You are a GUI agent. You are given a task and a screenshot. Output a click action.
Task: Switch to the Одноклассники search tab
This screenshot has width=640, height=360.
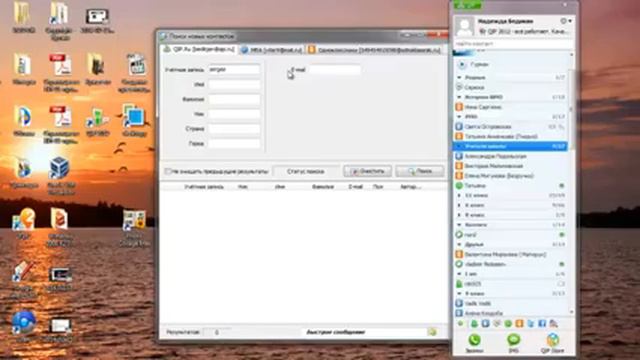[374, 50]
